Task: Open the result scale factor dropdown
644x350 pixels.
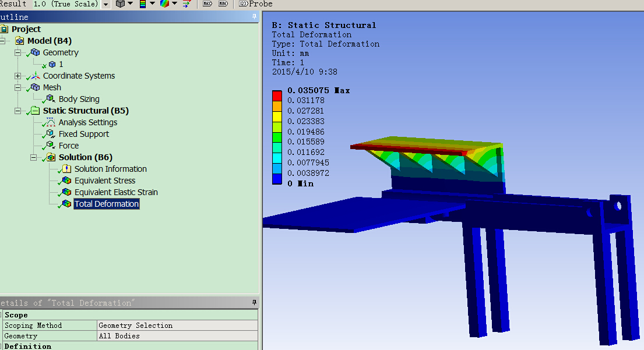Action: point(105,4)
